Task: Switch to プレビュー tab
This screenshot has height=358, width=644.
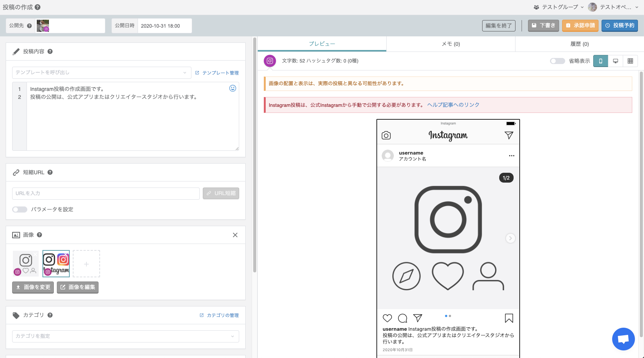Action: [322, 44]
